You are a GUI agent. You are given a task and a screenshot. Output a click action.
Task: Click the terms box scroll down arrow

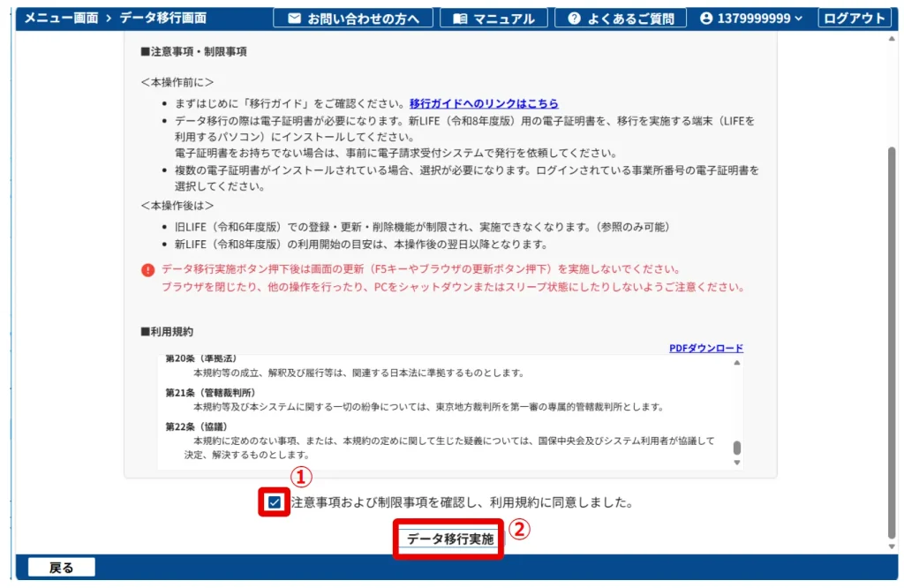point(737,463)
